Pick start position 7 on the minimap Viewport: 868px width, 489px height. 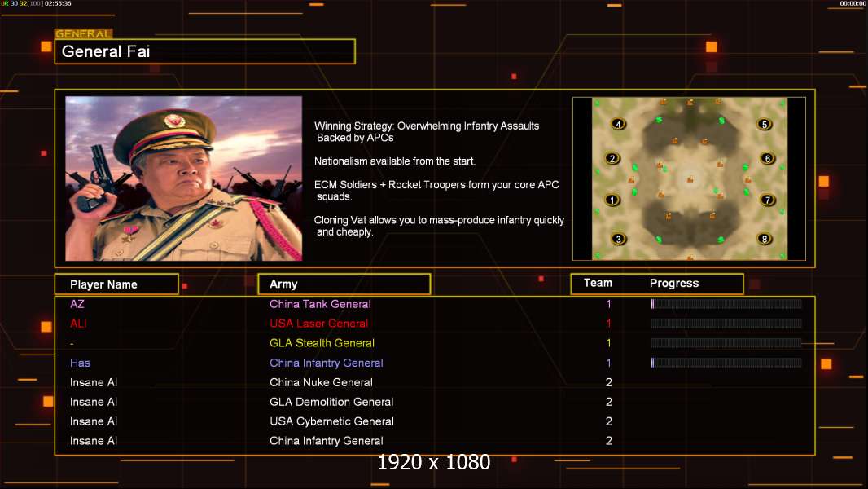point(768,200)
